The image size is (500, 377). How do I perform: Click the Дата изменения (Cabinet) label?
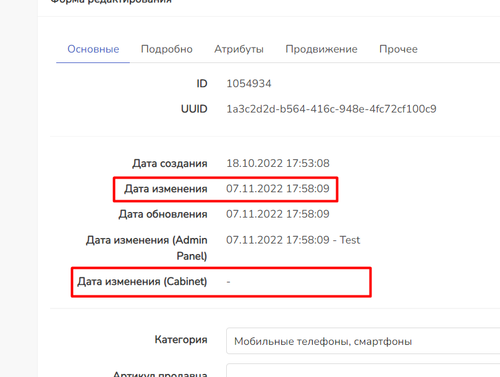point(142,282)
